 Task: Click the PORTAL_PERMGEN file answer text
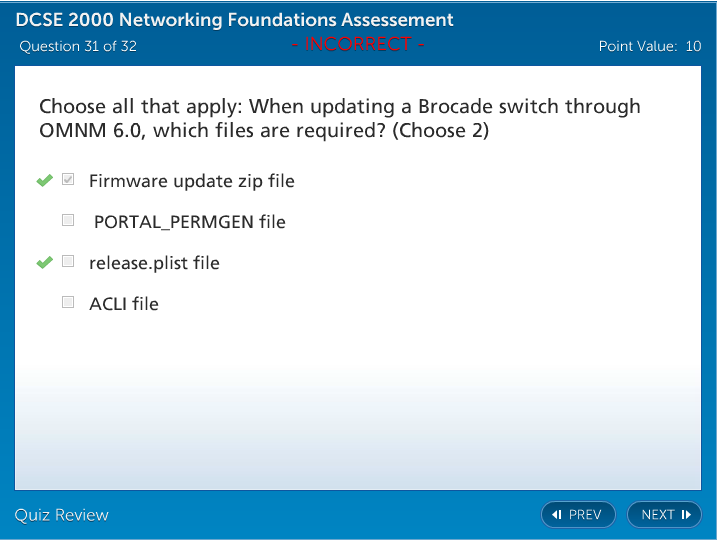(189, 222)
